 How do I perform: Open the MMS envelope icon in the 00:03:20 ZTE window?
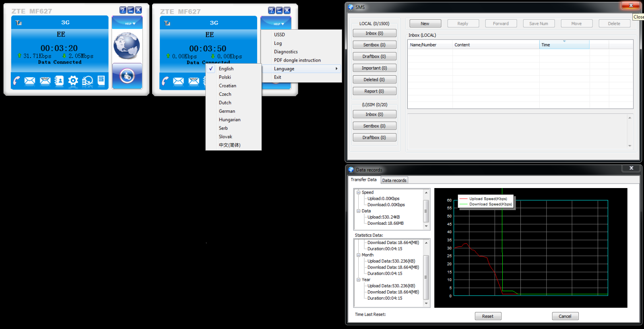click(45, 81)
